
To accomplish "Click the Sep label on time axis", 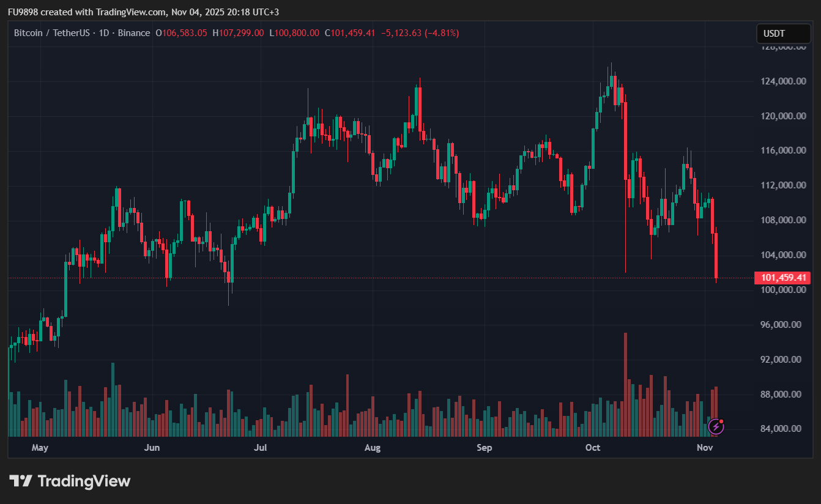I will (x=484, y=448).
